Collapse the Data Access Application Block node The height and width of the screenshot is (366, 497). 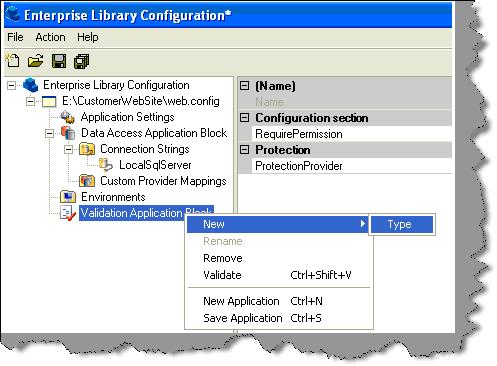49,133
